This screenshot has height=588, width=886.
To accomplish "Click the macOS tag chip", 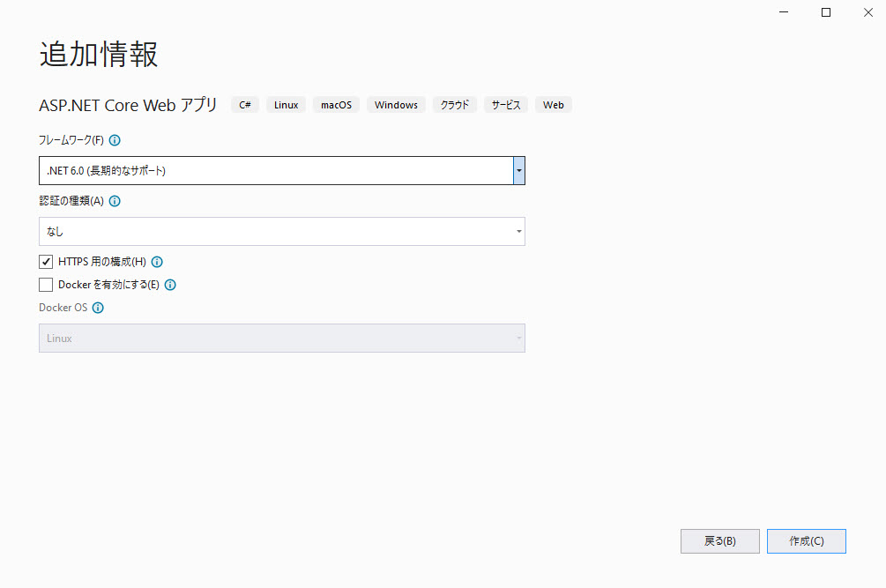I will coord(336,105).
